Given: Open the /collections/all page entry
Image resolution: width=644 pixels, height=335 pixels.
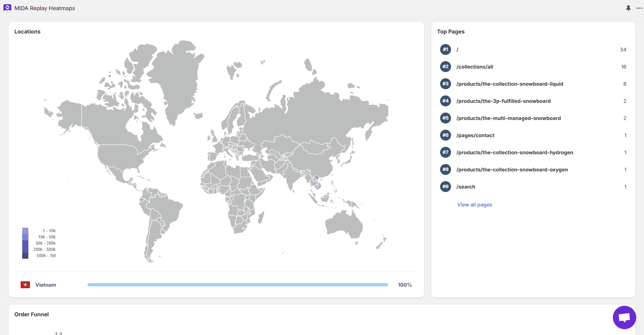Looking at the screenshot, I should pyautogui.click(x=475, y=67).
